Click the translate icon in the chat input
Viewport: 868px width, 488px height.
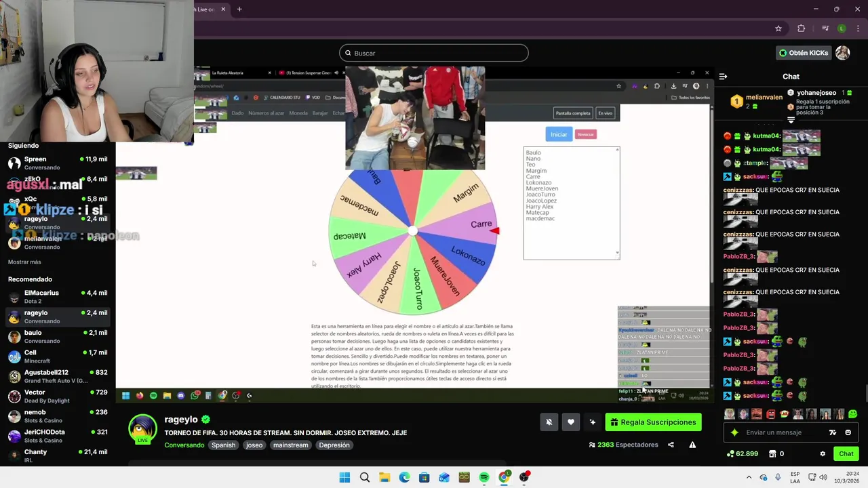pos(833,432)
